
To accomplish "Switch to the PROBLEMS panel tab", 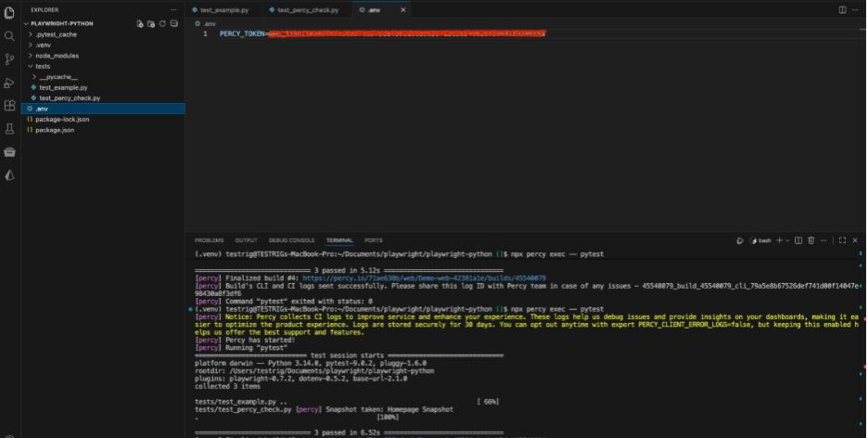I will pos(209,240).
